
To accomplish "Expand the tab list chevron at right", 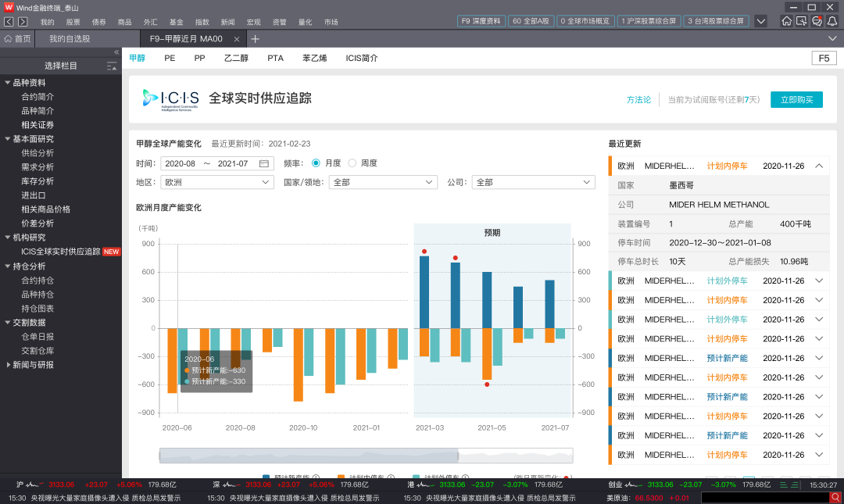I will pos(832,39).
